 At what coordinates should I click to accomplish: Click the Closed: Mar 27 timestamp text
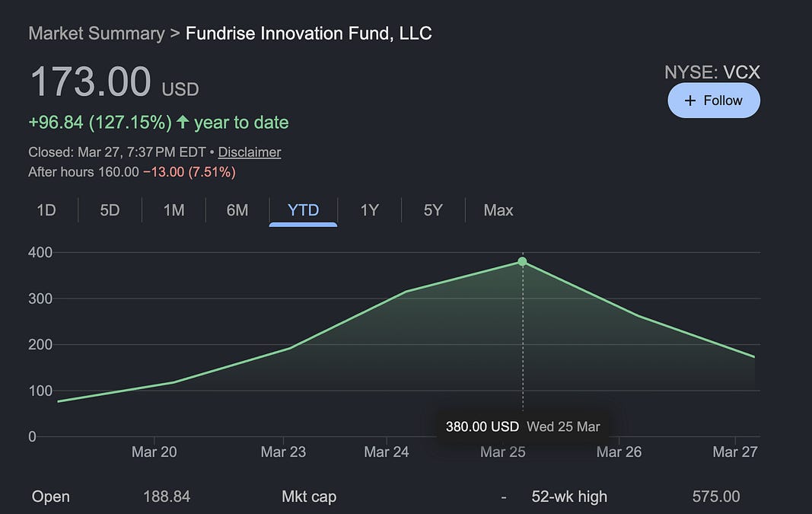pyautogui.click(x=117, y=152)
